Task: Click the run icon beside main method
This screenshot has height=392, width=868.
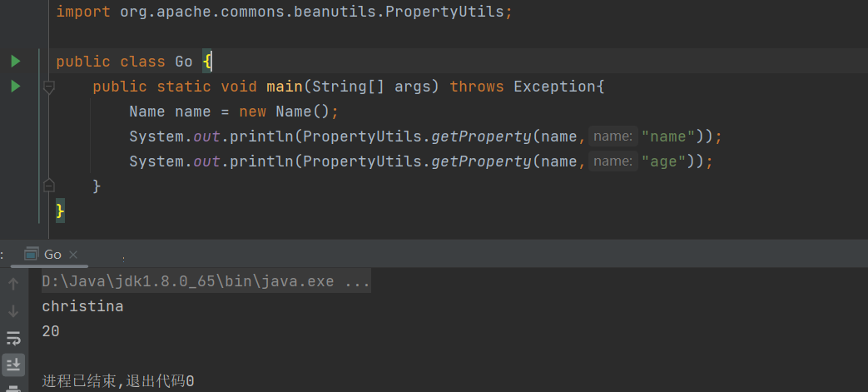Action: 15,87
